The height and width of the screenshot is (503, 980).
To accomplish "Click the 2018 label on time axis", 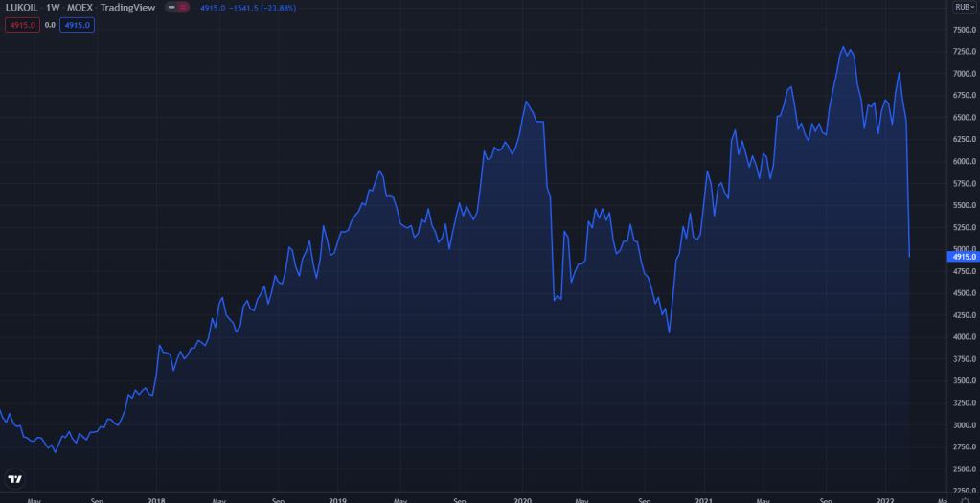I will [x=156, y=499].
